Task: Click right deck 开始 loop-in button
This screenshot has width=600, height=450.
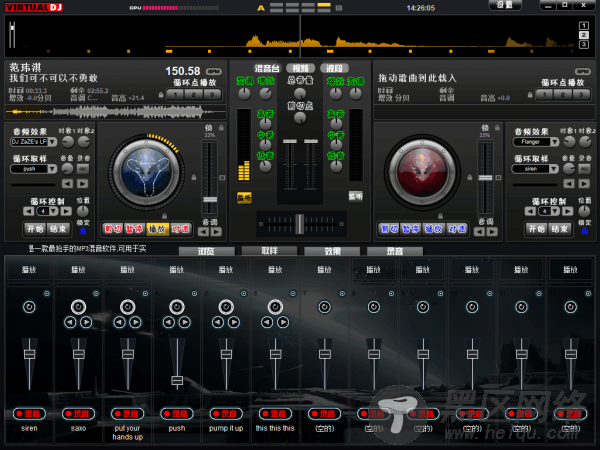Action: click(x=537, y=229)
